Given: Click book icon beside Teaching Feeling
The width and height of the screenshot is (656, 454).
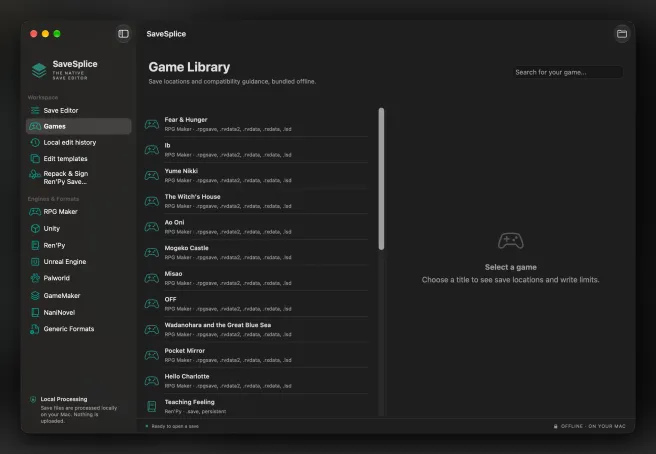Looking at the screenshot, I should coord(152,406).
